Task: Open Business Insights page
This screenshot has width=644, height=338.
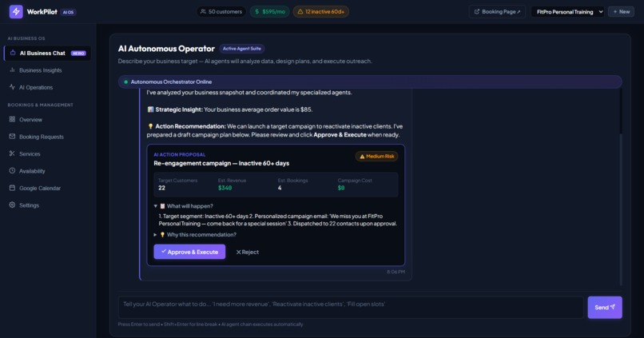Action: point(48,70)
